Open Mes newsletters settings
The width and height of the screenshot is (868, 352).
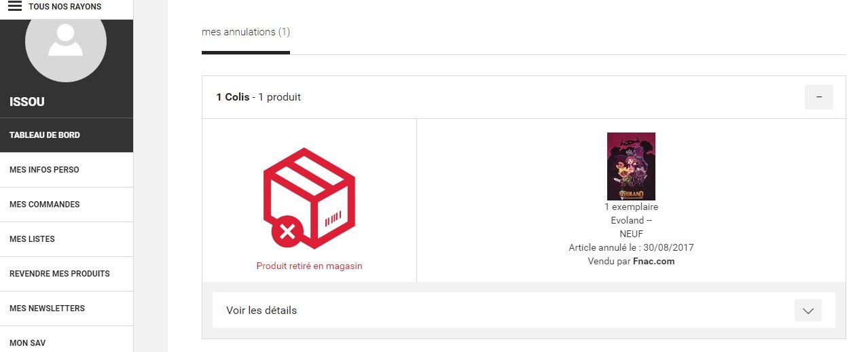[47, 309]
